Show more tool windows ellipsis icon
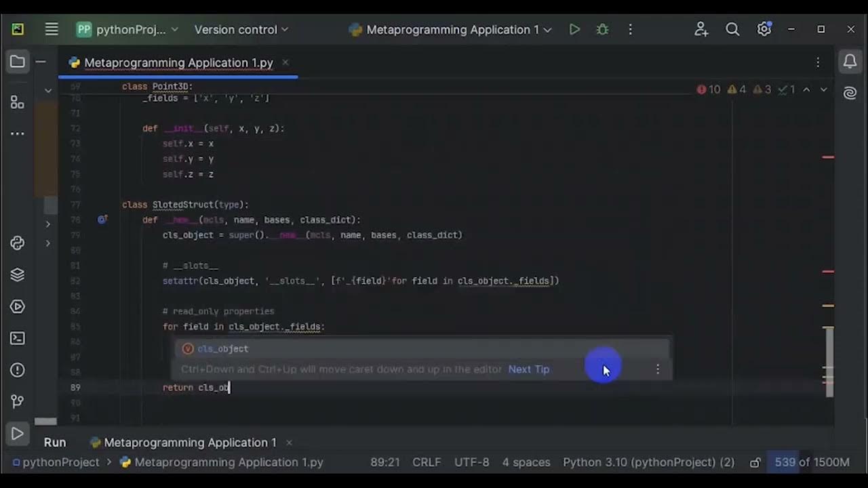868x488 pixels. click(x=18, y=134)
